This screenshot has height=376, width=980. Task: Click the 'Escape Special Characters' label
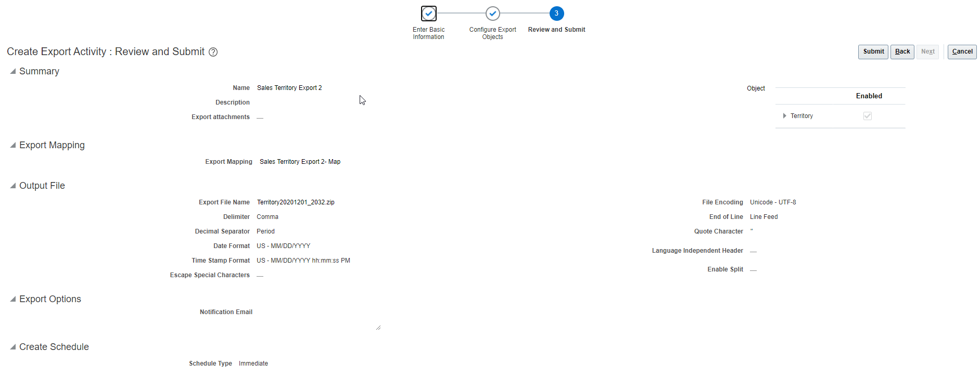(210, 275)
